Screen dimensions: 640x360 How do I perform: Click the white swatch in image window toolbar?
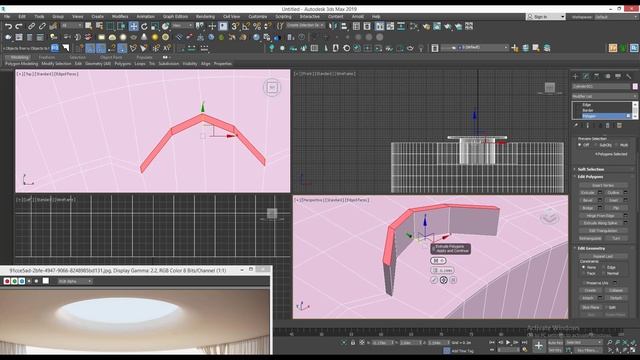click(x=46, y=281)
